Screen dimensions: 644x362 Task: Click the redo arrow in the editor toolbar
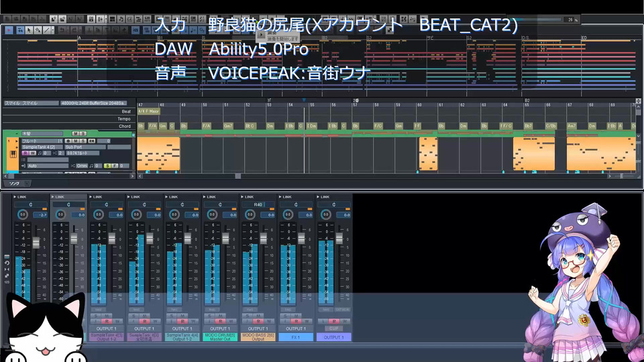(x=74, y=30)
